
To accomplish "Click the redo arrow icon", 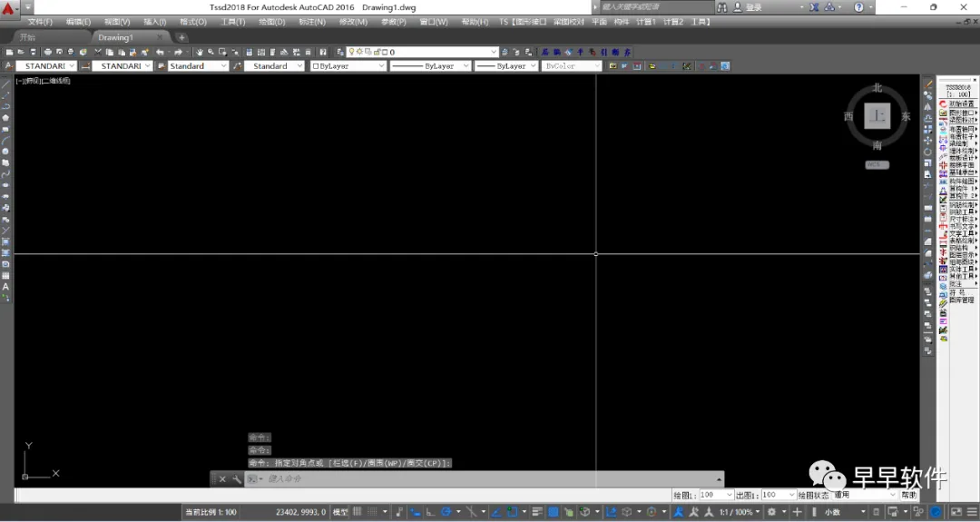I will [178, 52].
